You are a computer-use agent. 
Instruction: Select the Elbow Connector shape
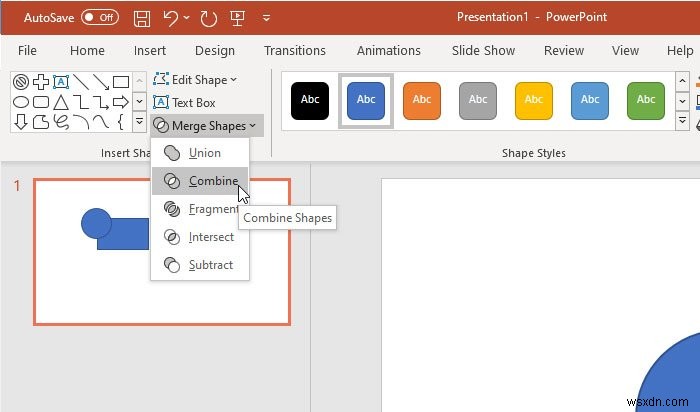pos(81,102)
